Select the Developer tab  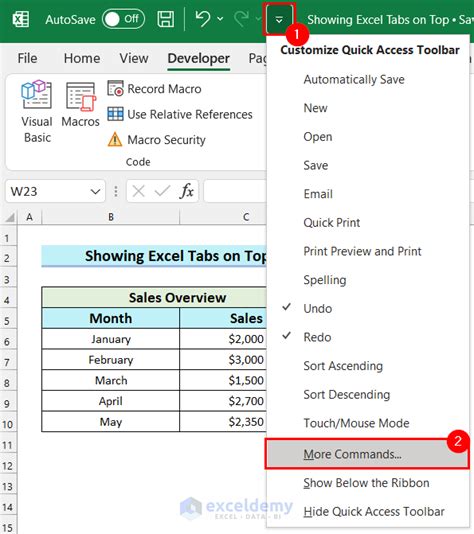click(x=199, y=58)
